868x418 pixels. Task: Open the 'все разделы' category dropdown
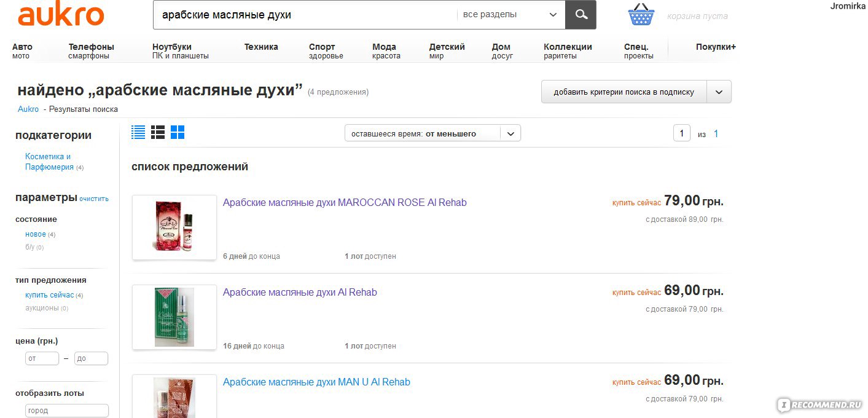[x=510, y=15]
